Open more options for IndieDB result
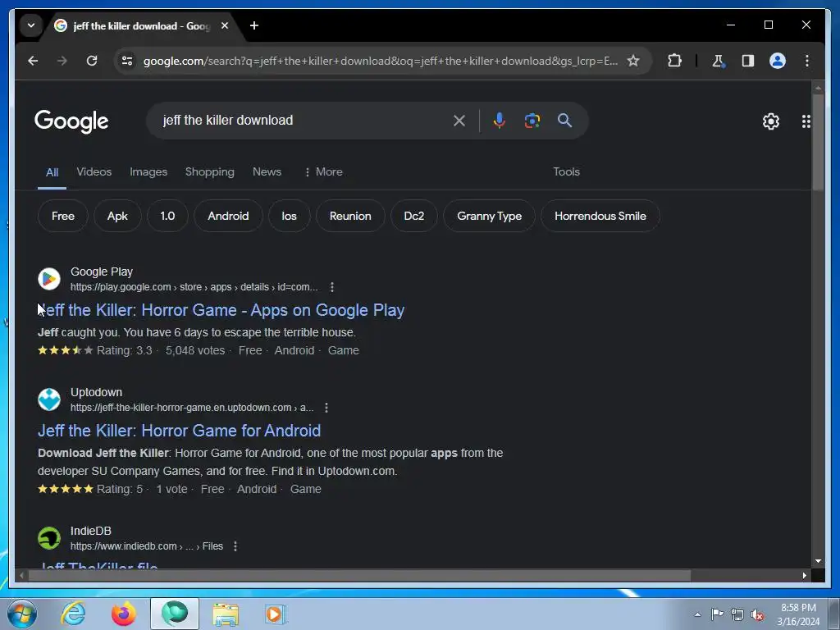Viewport: 840px width, 630px height. coord(235,546)
